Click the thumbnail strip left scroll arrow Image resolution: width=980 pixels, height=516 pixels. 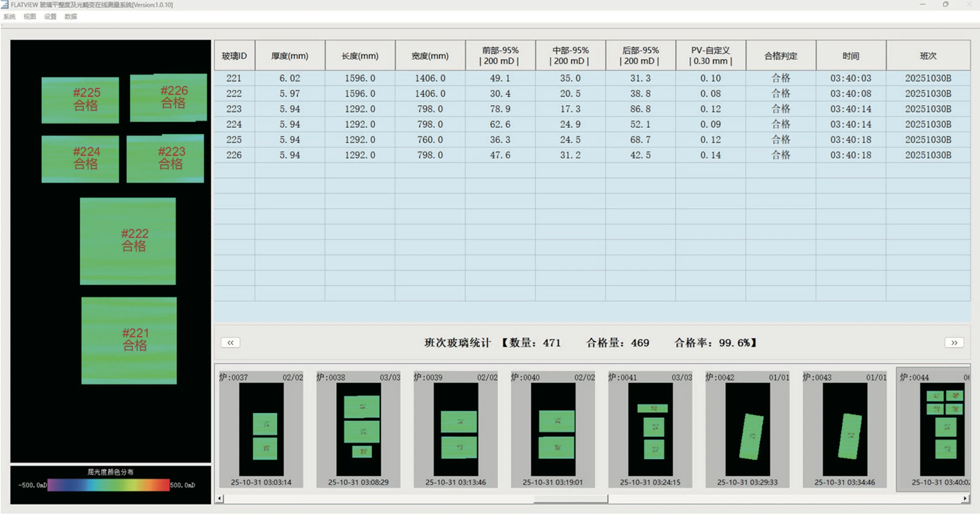(x=219, y=498)
